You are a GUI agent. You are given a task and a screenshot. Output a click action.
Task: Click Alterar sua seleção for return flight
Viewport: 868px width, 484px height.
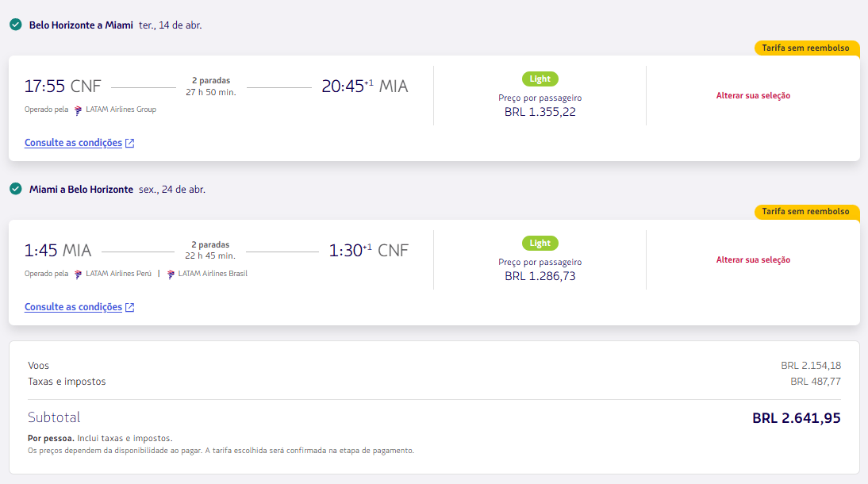(x=753, y=260)
